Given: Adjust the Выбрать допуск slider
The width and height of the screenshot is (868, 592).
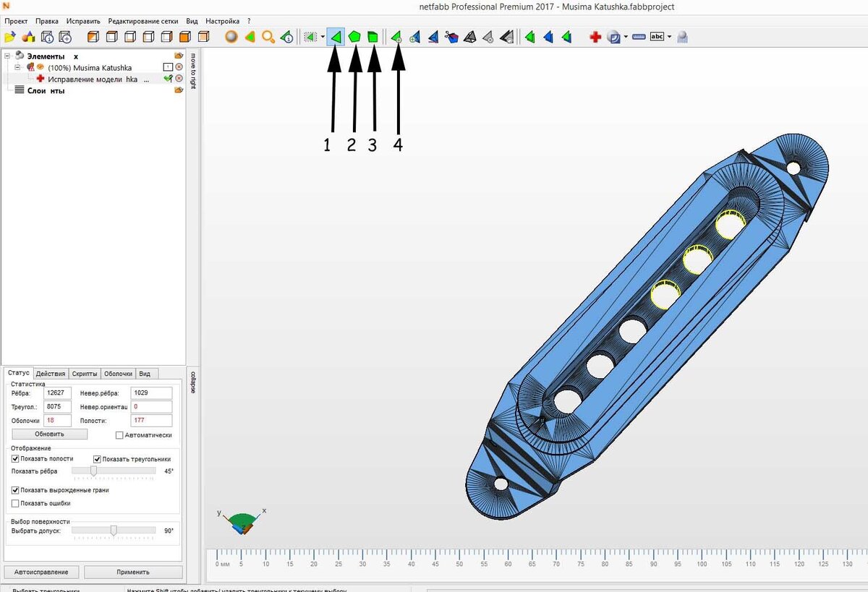Looking at the screenshot, I should [x=114, y=531].
